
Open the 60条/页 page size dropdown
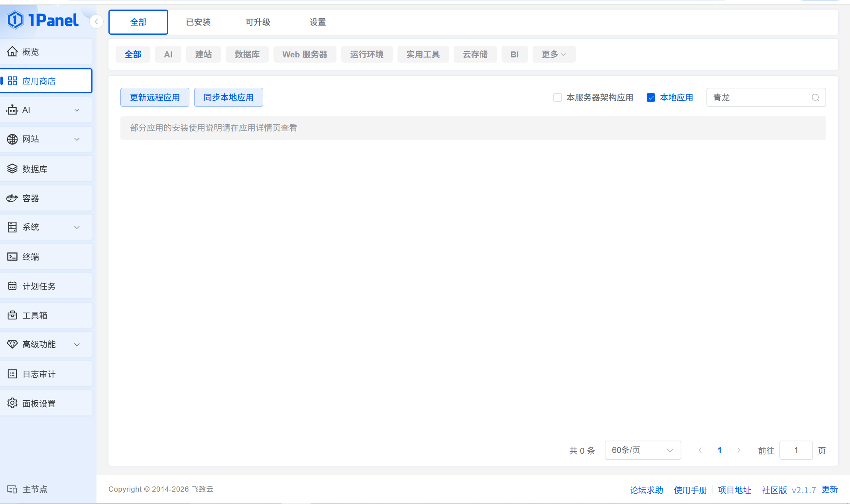click(642, 450)
